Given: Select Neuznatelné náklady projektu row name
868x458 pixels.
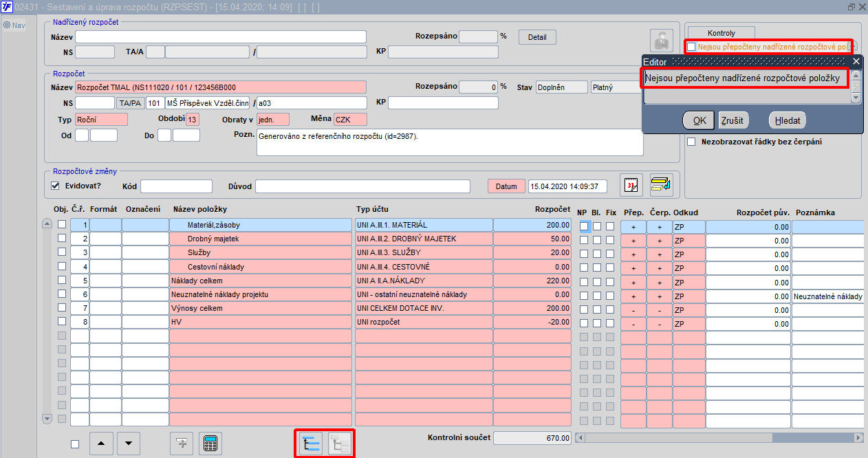Looking at the screenshot, I should tap(261, 294).
